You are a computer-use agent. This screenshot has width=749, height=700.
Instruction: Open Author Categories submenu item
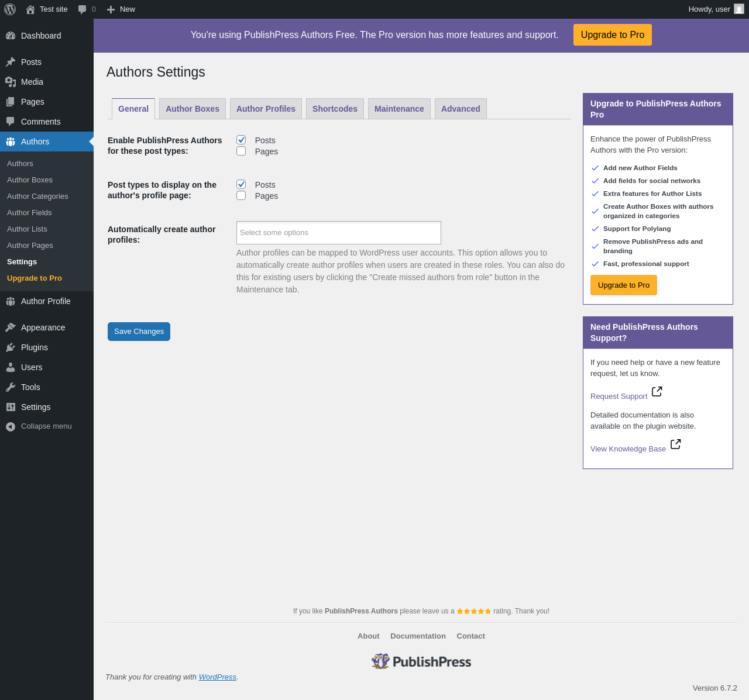pos(37,196)
